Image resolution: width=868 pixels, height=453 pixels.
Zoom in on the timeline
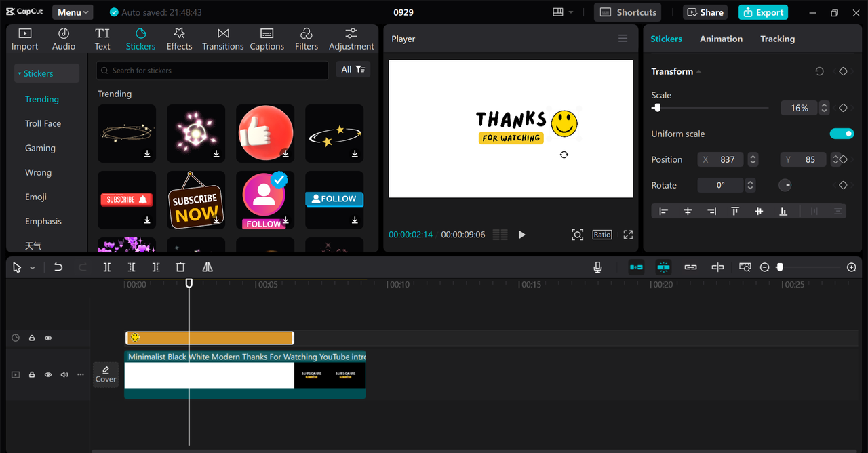pyautogui.click(x=852, y=267)
